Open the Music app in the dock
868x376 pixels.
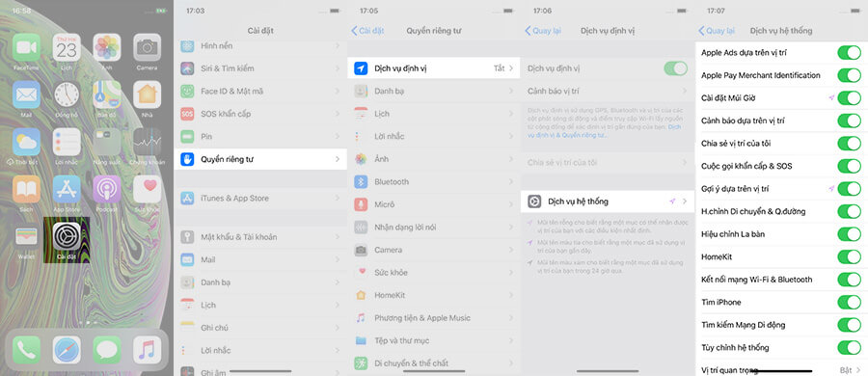[148, 350]
